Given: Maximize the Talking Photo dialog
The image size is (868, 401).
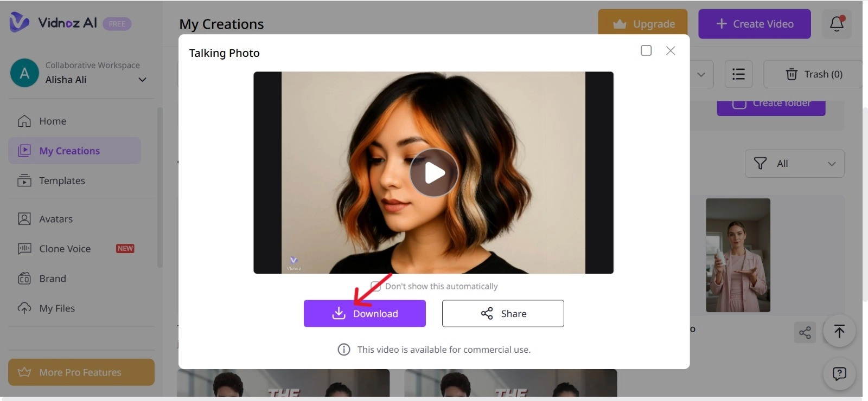Looking at the screenshot, I should click(x=646, y=50).
